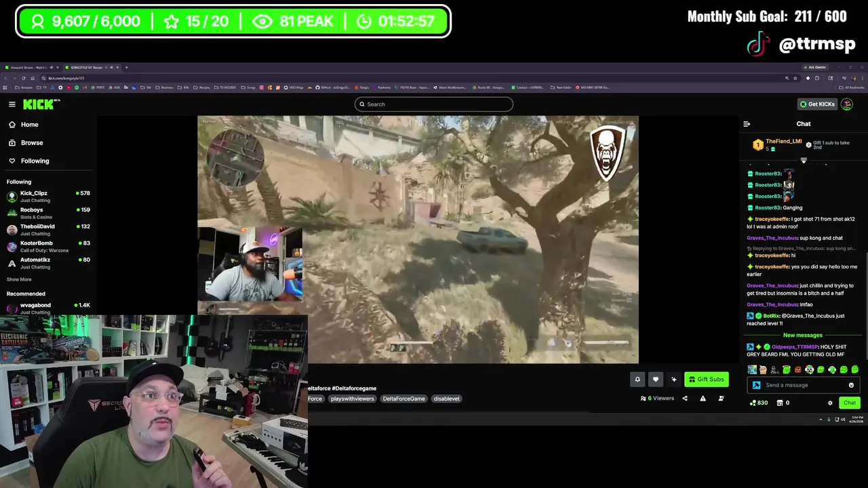Image resolution: width=868 pixels, height=488 pixels.
Task: Open Automatikz channel in Following list
Action: [x=47, y=263]
